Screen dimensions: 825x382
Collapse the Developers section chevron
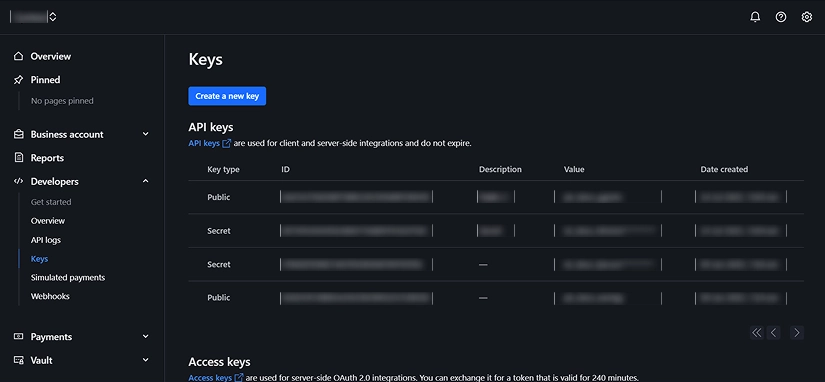[x=146, y=181]
